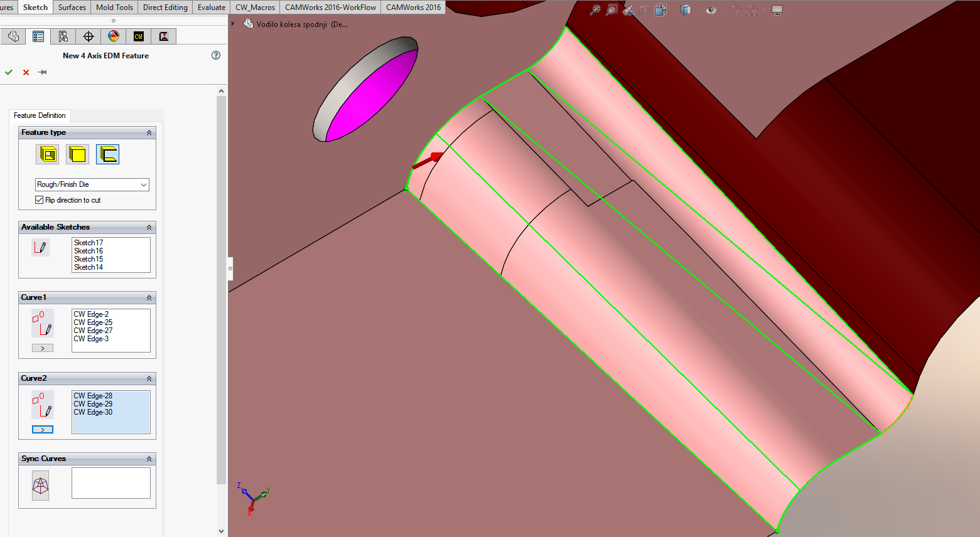Cancel the feature with the red X

[26, 72]
